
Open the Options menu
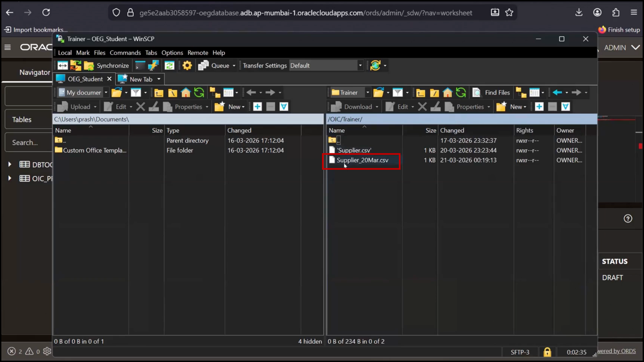pyautogui.click(x=172, y=53)
